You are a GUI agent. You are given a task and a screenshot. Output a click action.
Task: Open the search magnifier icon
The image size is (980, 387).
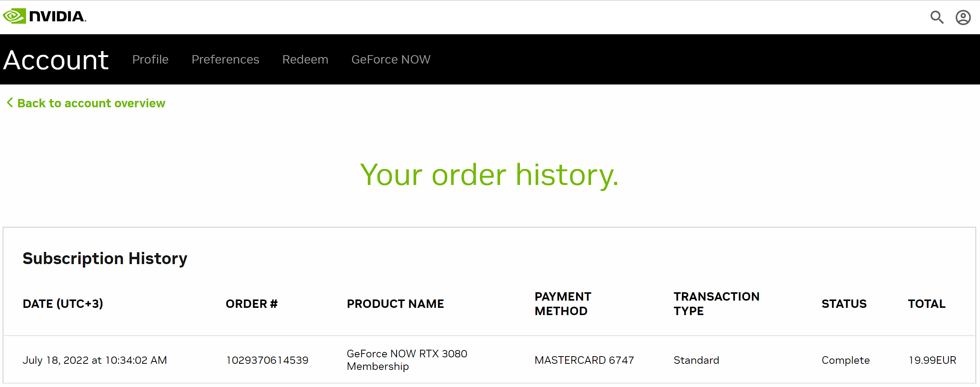coord(937,17)
